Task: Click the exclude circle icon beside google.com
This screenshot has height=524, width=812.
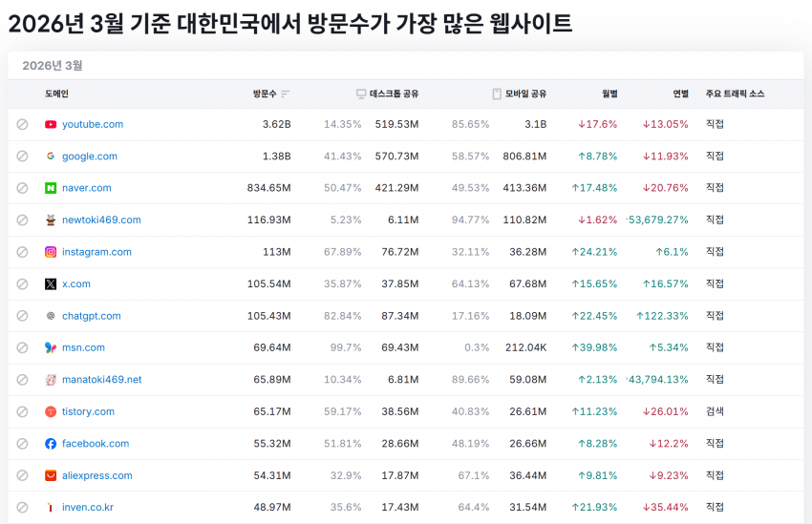Action: click(22, 157)
